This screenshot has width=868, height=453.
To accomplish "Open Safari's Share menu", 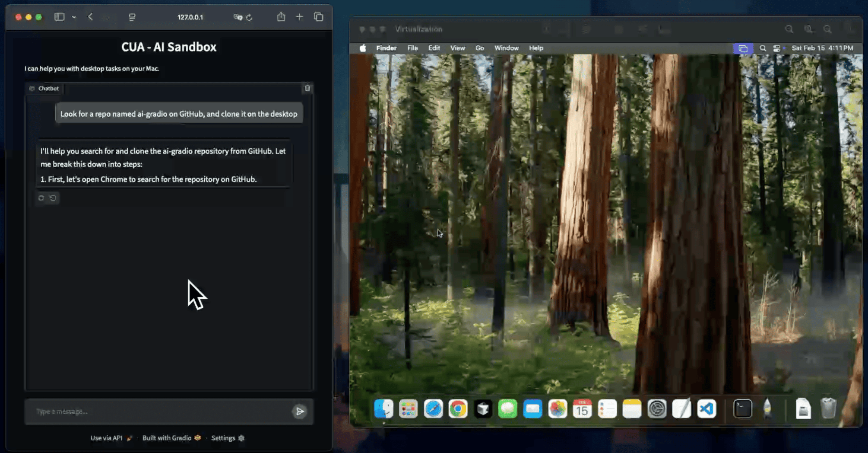I will click(281, 17).
